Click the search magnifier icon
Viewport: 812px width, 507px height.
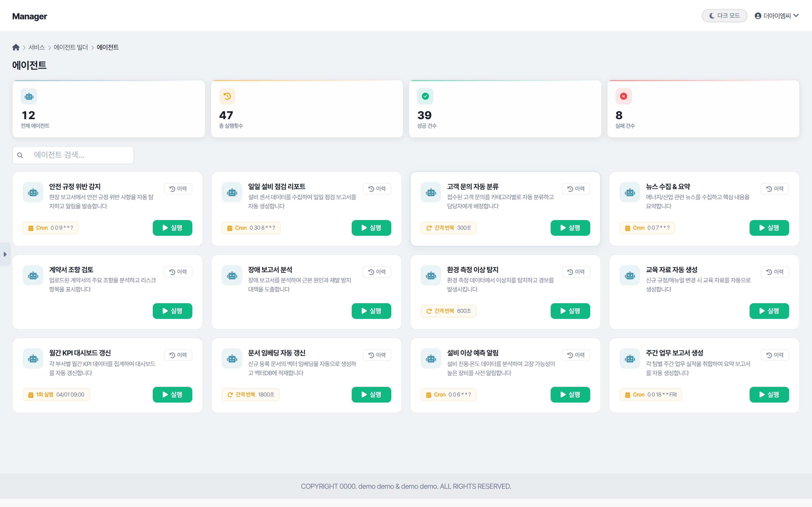20,155
